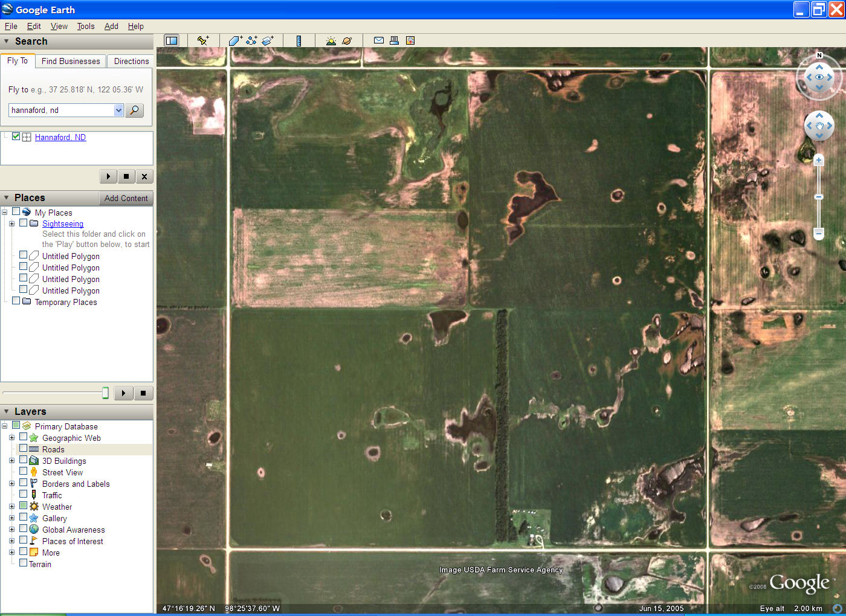Open the Add menu
The height and width of the screenshot is (616, 846).
click(111, 26)
